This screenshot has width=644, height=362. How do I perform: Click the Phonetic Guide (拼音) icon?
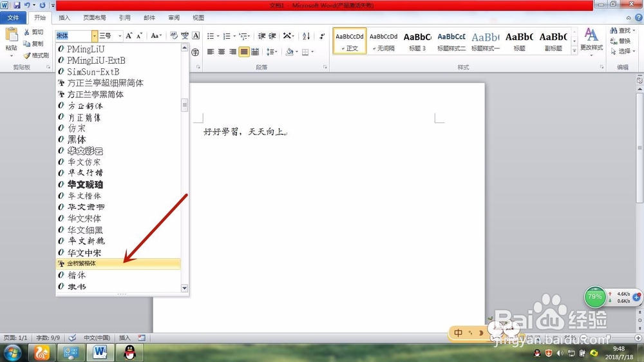coord(185,35)
